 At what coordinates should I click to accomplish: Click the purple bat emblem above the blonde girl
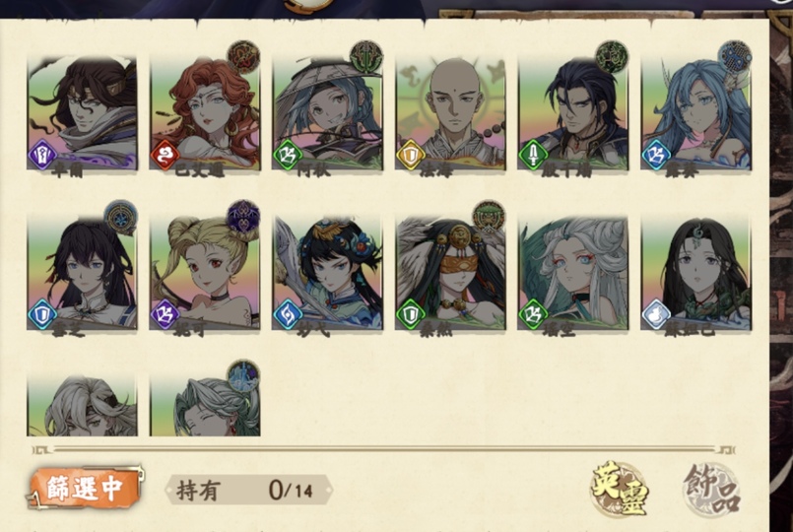[243, 217]
